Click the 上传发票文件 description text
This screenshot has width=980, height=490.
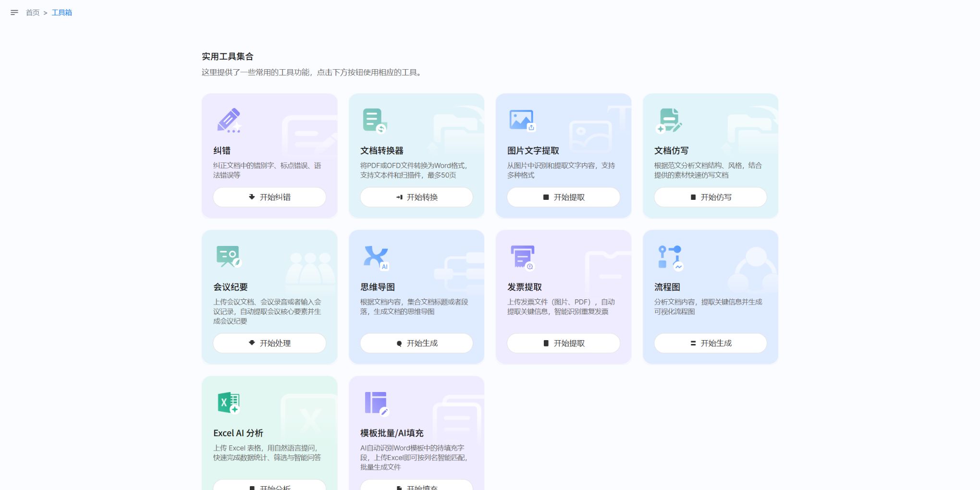(x=561, y=306)
